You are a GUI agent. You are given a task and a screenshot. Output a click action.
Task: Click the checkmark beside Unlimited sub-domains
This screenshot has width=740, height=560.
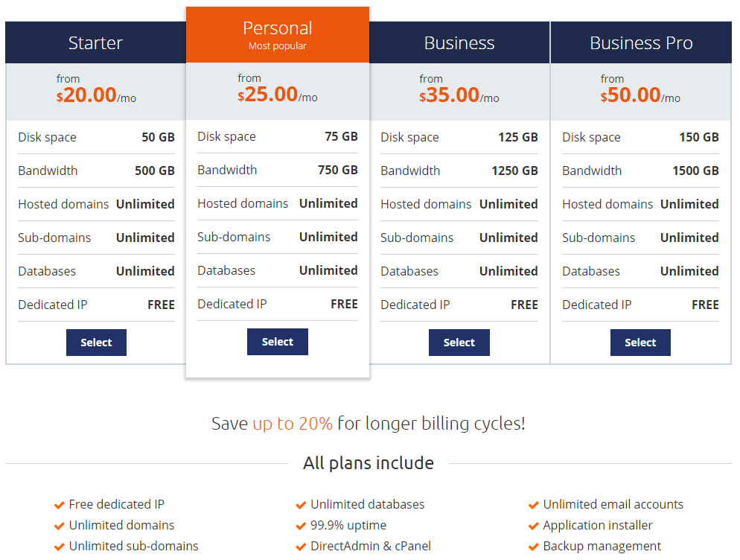(59, 546)
